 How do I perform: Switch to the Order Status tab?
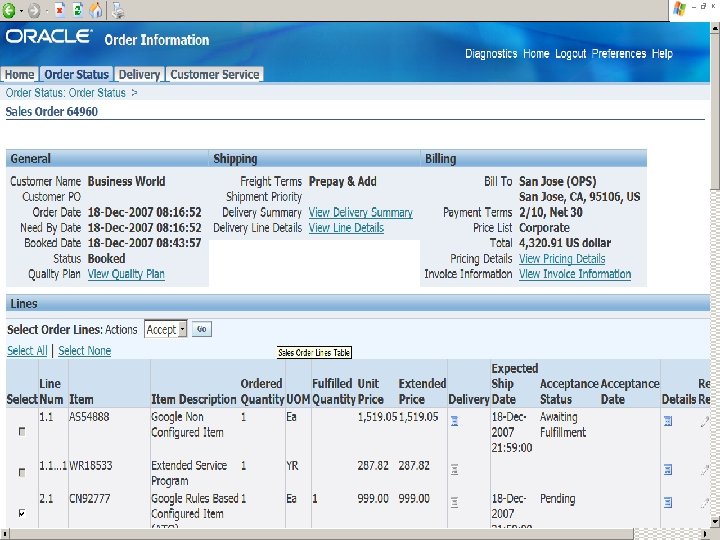77,74
